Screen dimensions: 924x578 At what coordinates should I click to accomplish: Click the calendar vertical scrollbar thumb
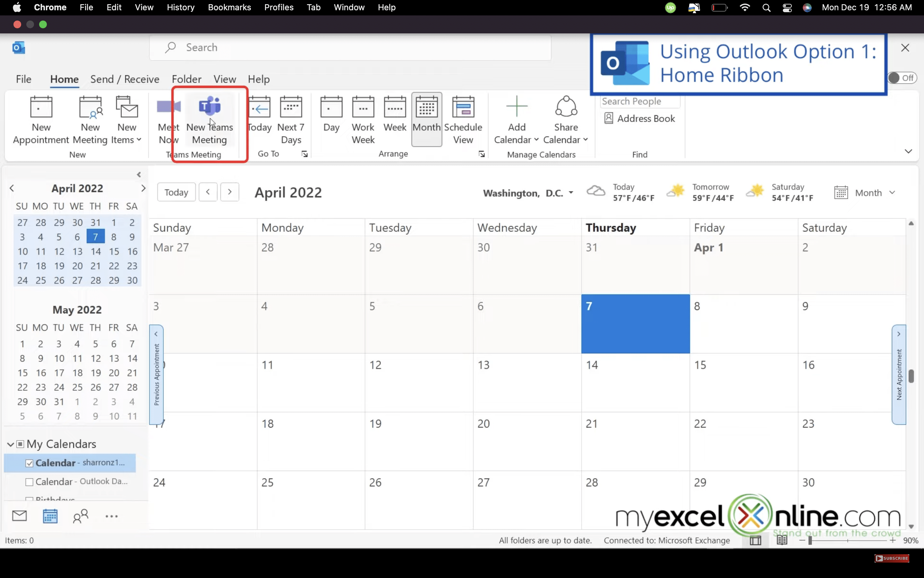(911, 376)
